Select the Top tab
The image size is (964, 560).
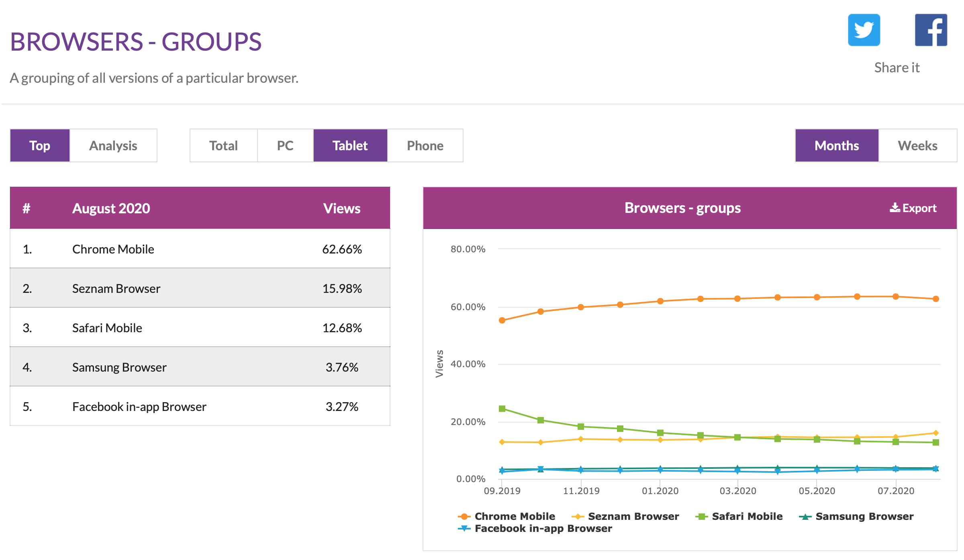tap(40, 145)
